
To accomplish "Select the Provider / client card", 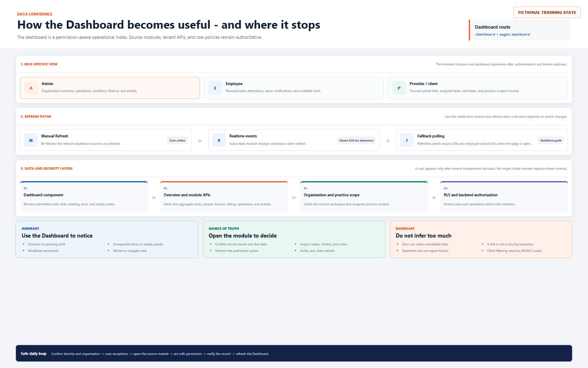I will tap(478, 88).
